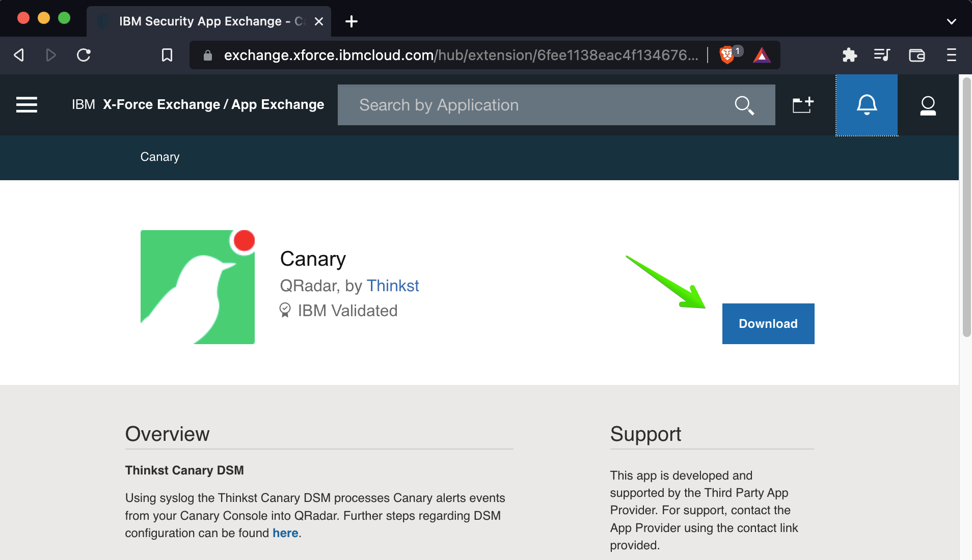Open the browser extensions puzzle icon
972x560 pixels.
coord(849,55)
